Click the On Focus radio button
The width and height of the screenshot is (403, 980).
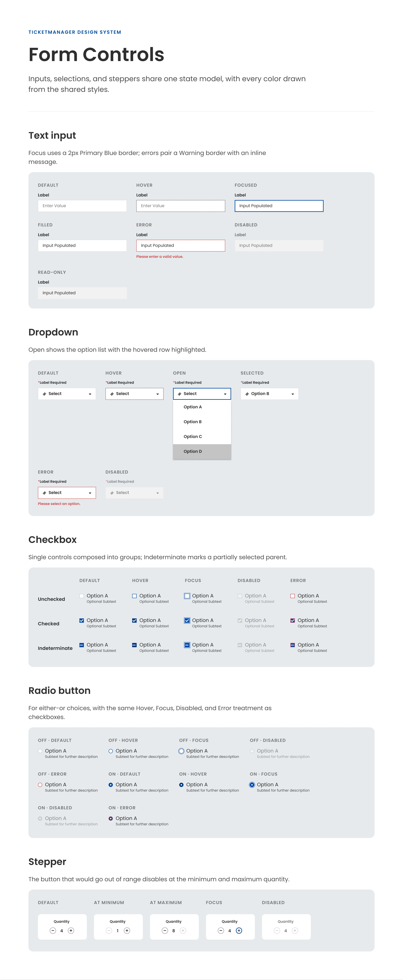coord(252,785)
